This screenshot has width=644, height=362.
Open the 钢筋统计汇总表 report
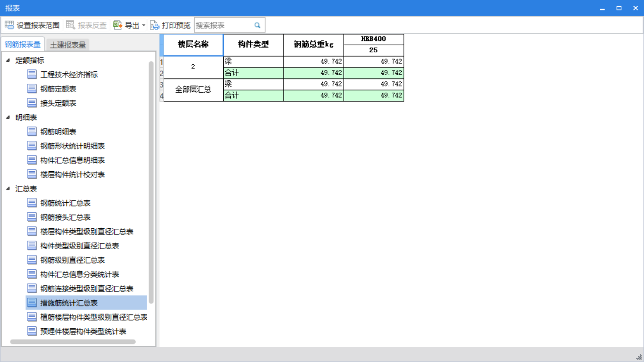[x=65, y=203]
